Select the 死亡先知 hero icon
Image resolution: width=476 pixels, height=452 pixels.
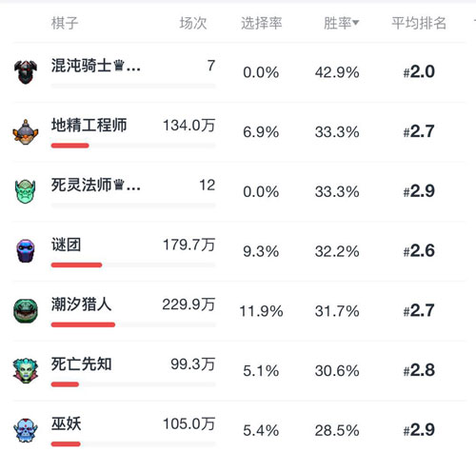pos(26,370)
